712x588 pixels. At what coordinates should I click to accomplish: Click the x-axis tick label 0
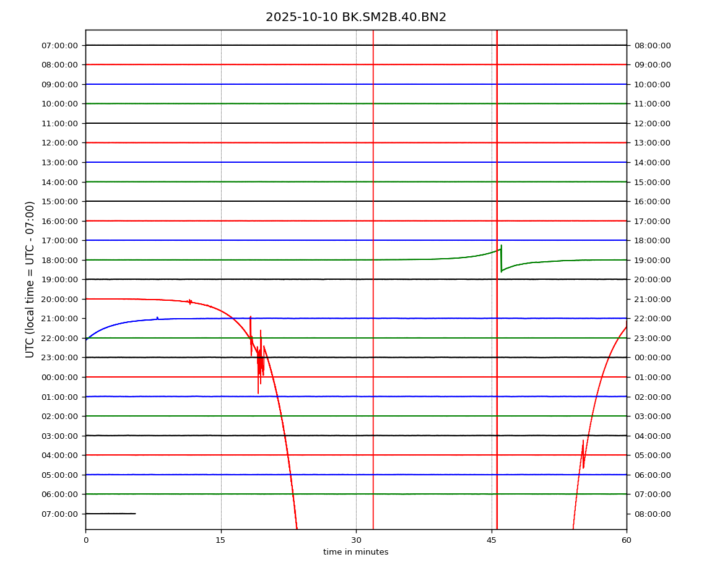click(x=86, y=540)
